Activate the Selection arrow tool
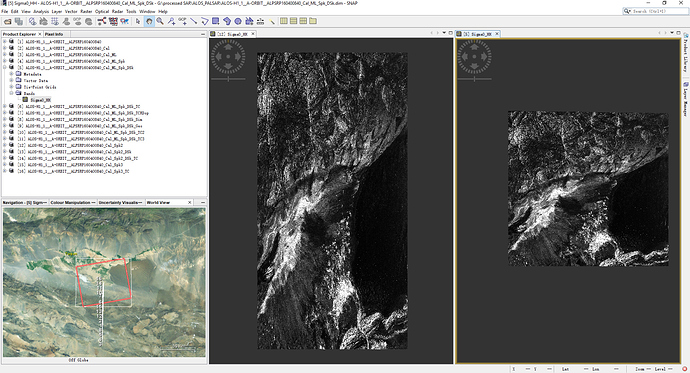Image resolution: width=690 pixels, height=373 pixels. [x=138, y=21]
